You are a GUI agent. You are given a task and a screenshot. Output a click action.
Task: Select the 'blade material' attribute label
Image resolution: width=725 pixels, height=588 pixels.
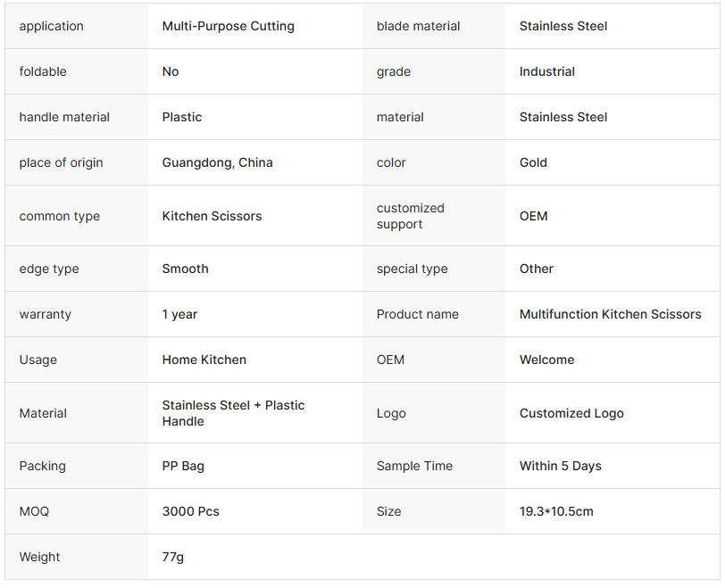click(x=418, y=26)
